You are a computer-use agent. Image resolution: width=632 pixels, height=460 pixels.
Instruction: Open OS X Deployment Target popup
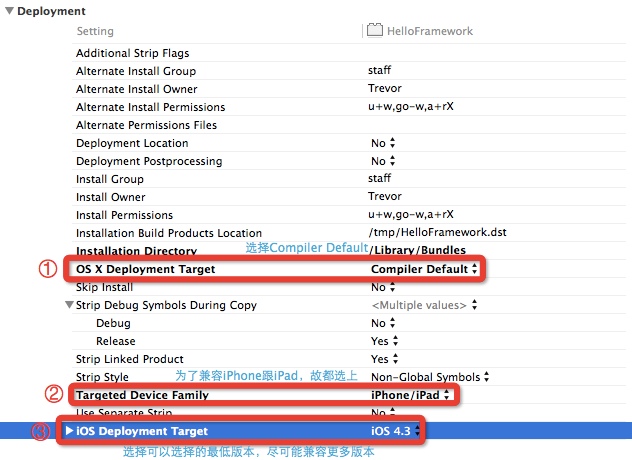pos(424,269)
